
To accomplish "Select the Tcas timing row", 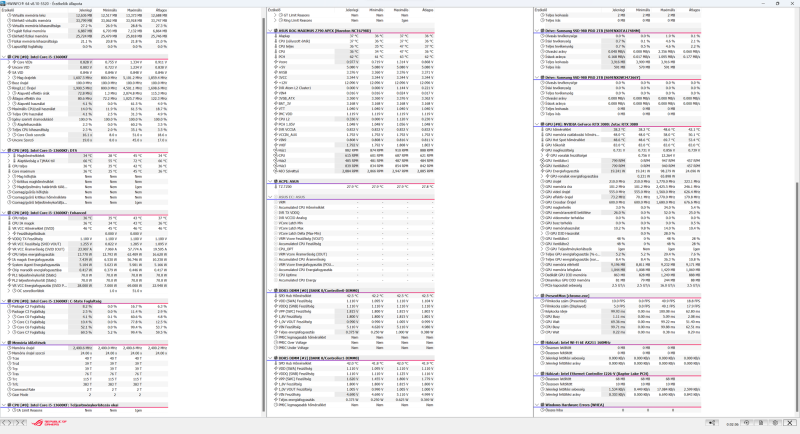I will (85, 359).
